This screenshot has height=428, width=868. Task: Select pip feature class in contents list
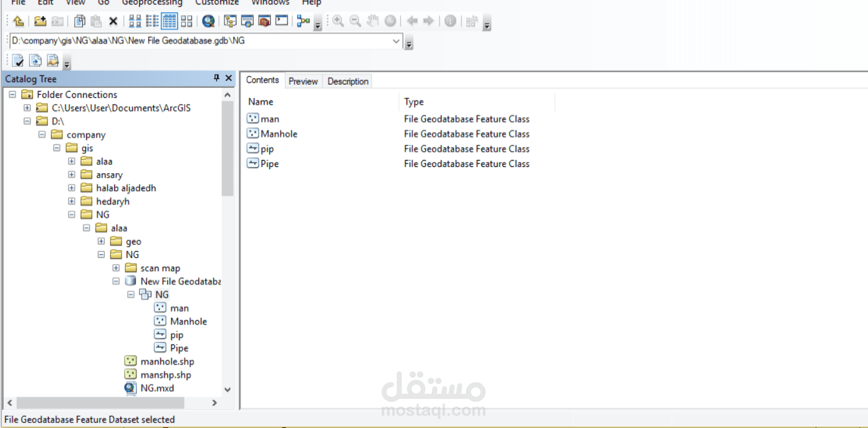[x=267, y=149]
